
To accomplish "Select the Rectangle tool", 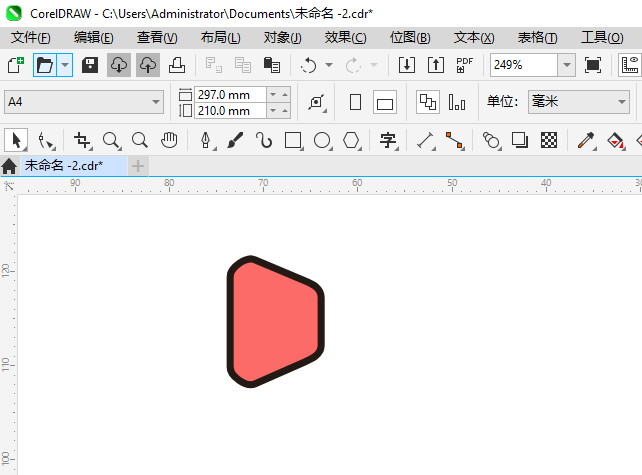I will coord(293,140).
